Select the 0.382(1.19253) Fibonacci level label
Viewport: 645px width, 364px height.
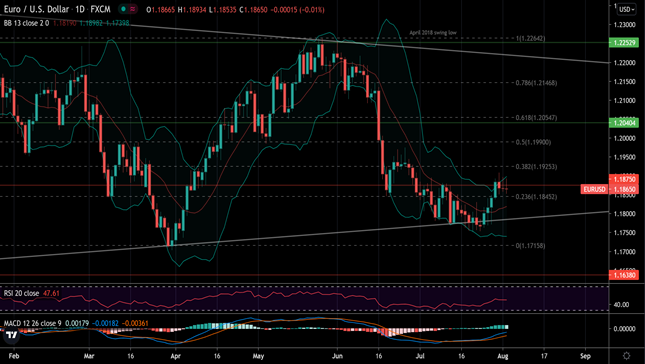click(536, 167)
